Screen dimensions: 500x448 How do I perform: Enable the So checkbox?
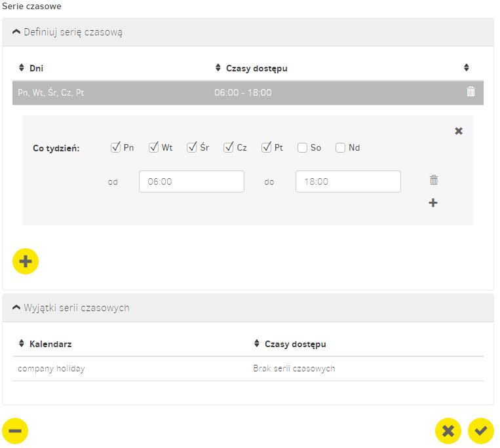coord(302,147)
